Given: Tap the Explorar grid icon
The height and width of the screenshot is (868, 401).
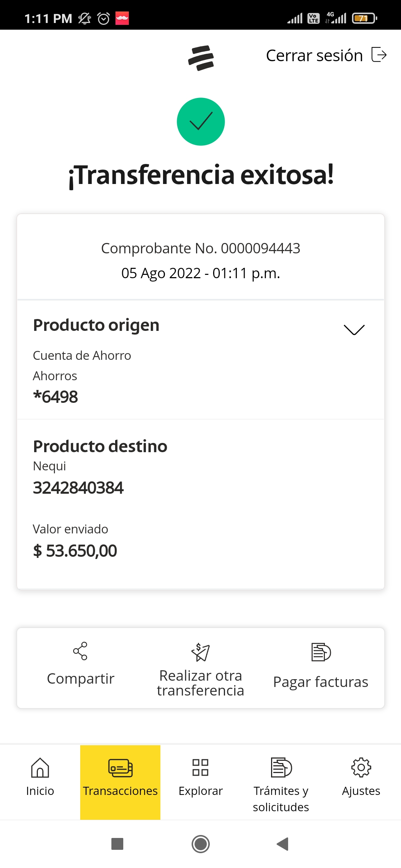Looking at the screenshot, I should (x=200, y=767).
